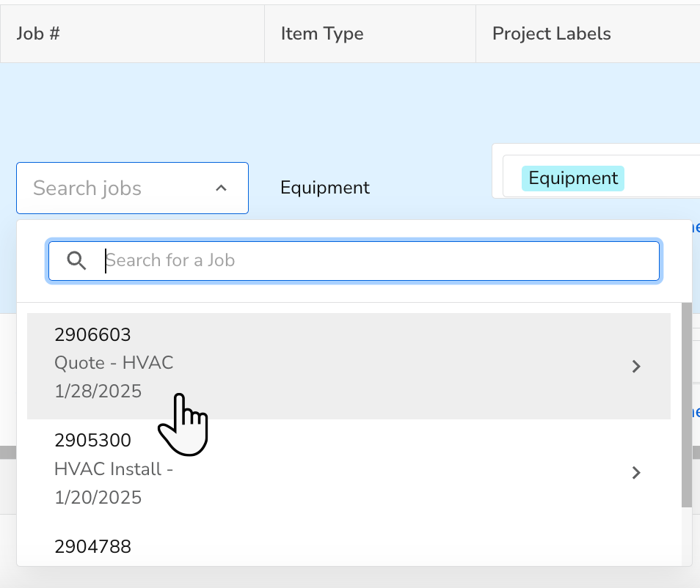Click the Item Type column header
This screenshot has height=588, width=700.
click(321, 33)
